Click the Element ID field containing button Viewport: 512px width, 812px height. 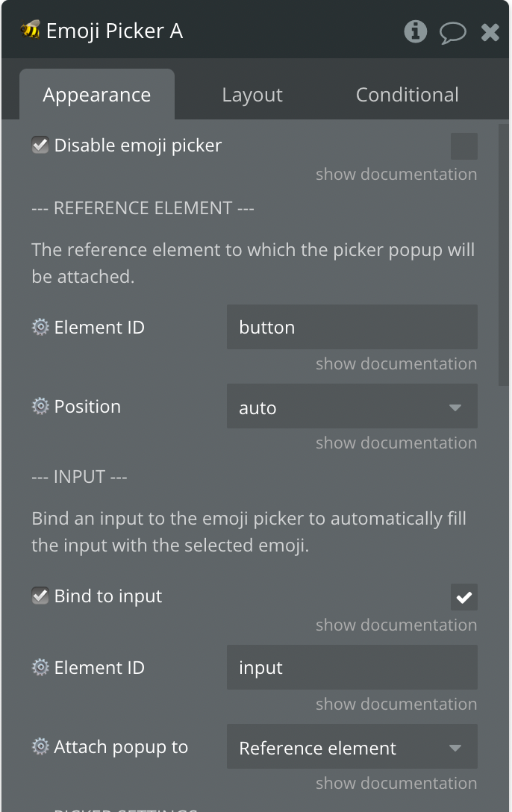coord(352,328)
